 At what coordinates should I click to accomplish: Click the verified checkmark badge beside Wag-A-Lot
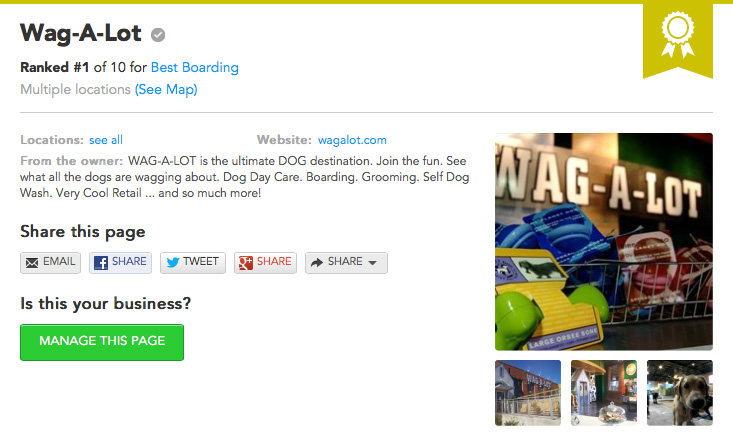(x=158, y=35)
